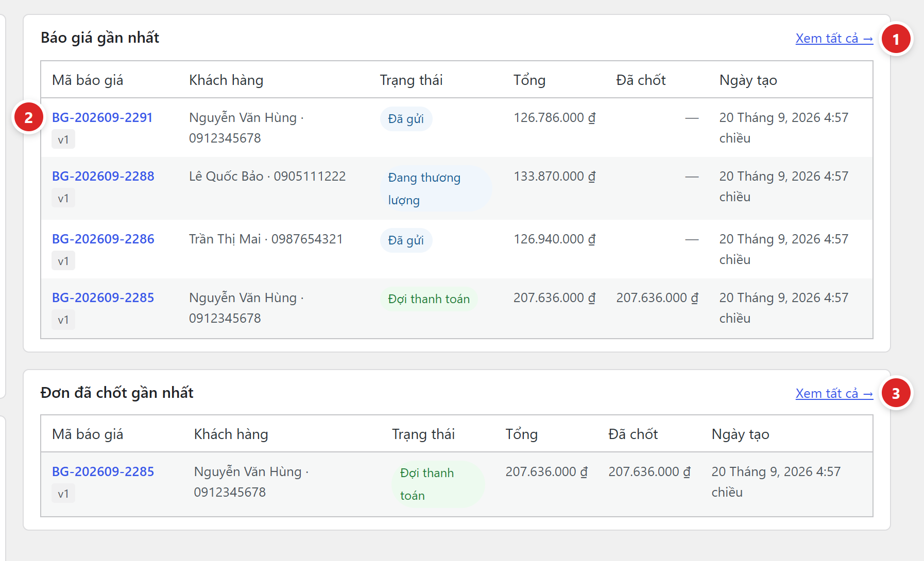Open 'Xem tất cả' in Báo giá gần nhất
The width and height of the screenshot is (924, 561).
[834, 39]
